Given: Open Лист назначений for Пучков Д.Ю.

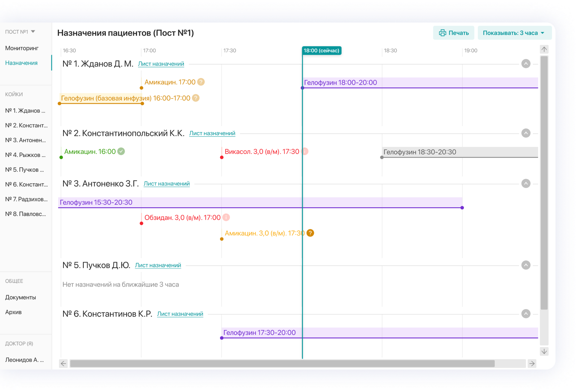Looking at the screenshot, I should (158, 265).
